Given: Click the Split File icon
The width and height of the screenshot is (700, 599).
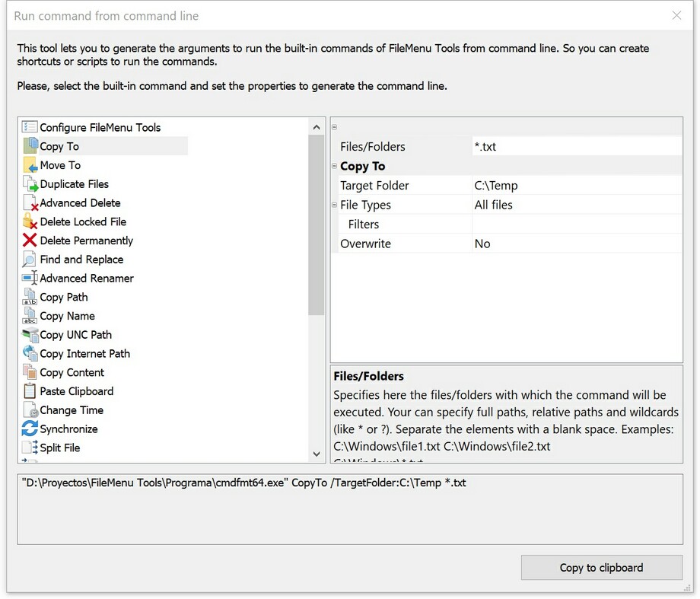Looking at the screenshot, I should click(30, 448).
